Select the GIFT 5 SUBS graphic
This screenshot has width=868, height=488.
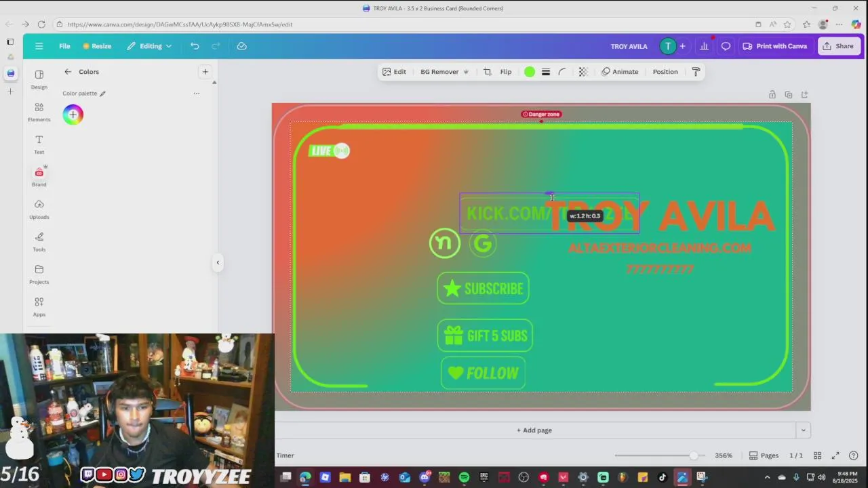click(x=485, y=335)
